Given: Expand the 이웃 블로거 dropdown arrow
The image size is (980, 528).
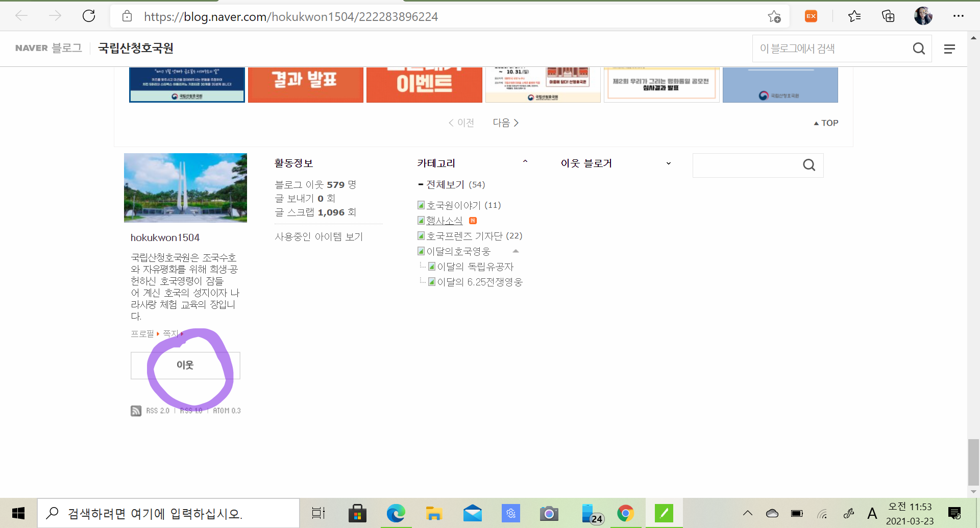Looking at the screenshot, I should tap(668, 163).
